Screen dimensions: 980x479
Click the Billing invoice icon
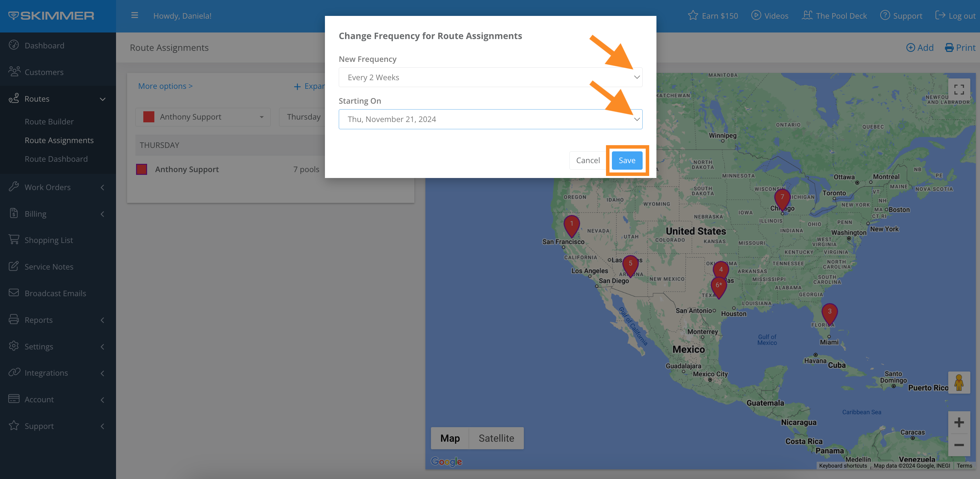[14, 213]
